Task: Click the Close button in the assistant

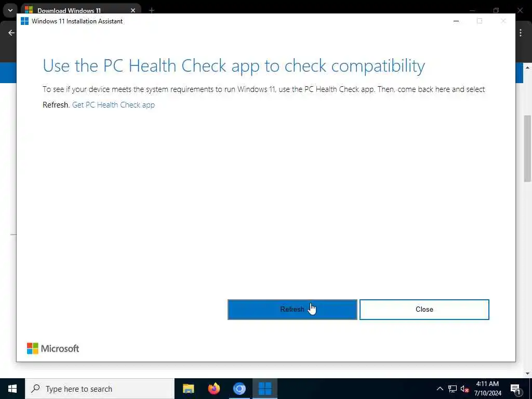Action: click(424, 310)
